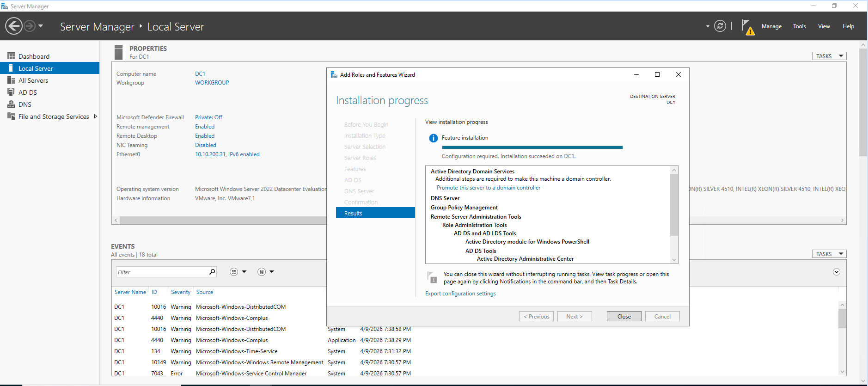Click the Close button in wizard
This screenshot has height=386, width=868.
coord(623,317)
